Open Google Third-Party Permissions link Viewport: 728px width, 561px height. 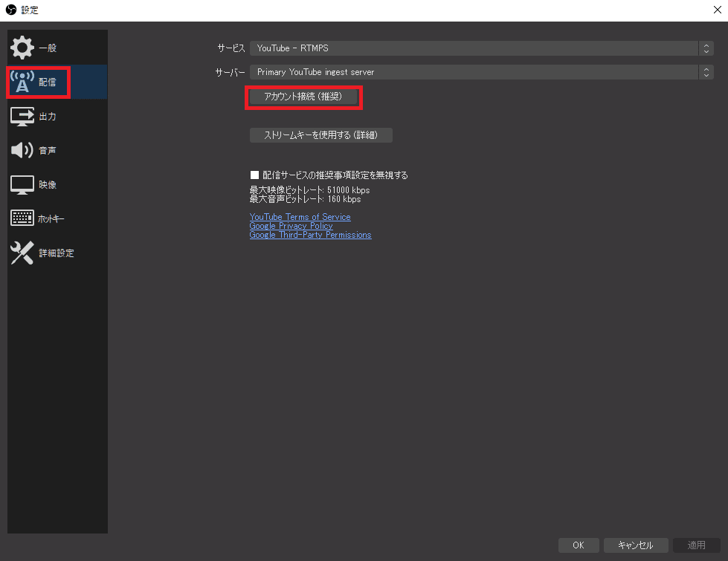[310, 235]
